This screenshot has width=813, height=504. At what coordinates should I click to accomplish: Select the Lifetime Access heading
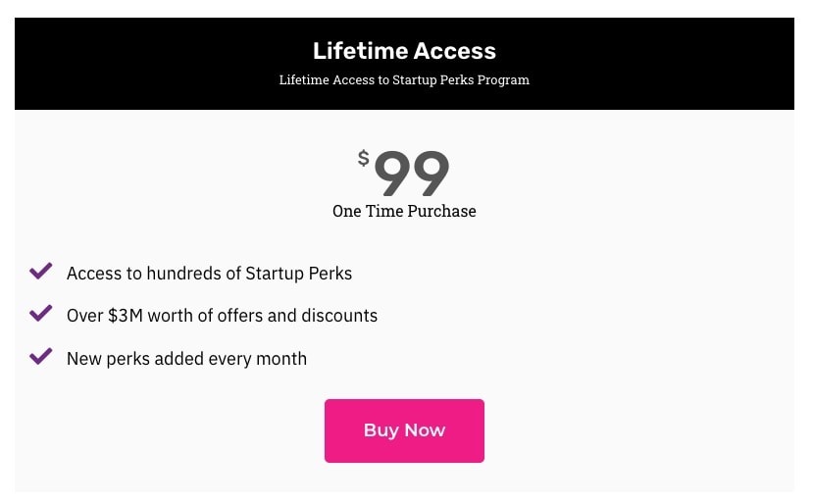coord(404,51)
